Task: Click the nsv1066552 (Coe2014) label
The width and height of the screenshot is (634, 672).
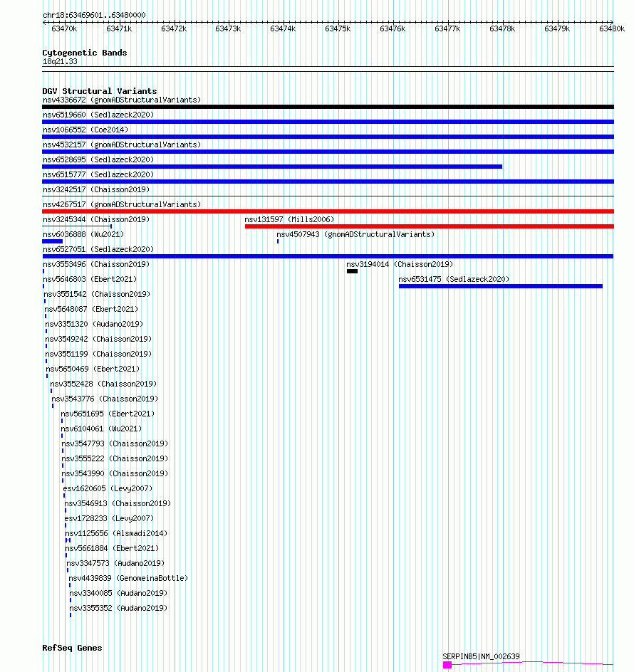Action: 85,130
